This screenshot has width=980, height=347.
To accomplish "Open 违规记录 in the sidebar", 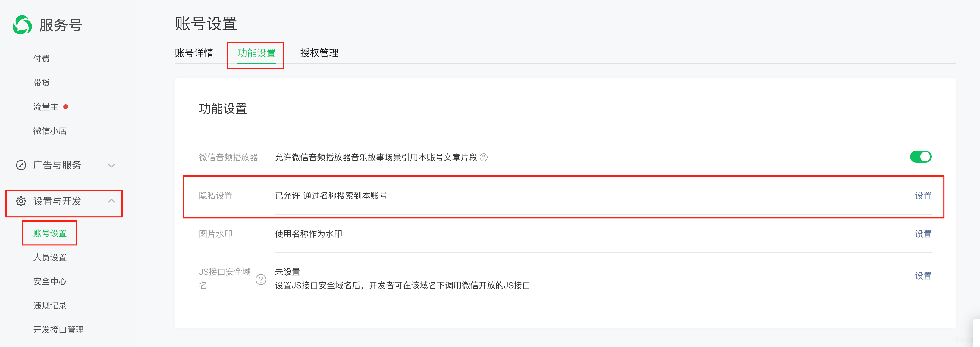I will 50,305.
